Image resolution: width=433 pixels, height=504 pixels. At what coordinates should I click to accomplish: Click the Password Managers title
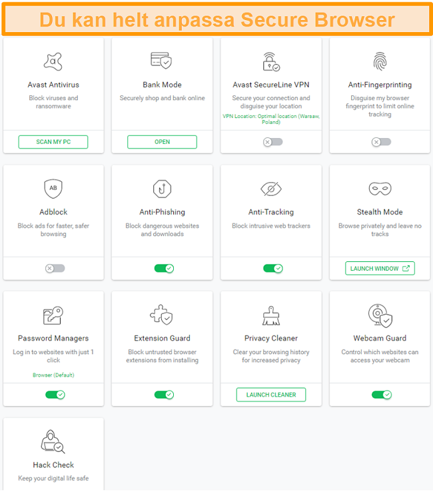click(53, 339)
